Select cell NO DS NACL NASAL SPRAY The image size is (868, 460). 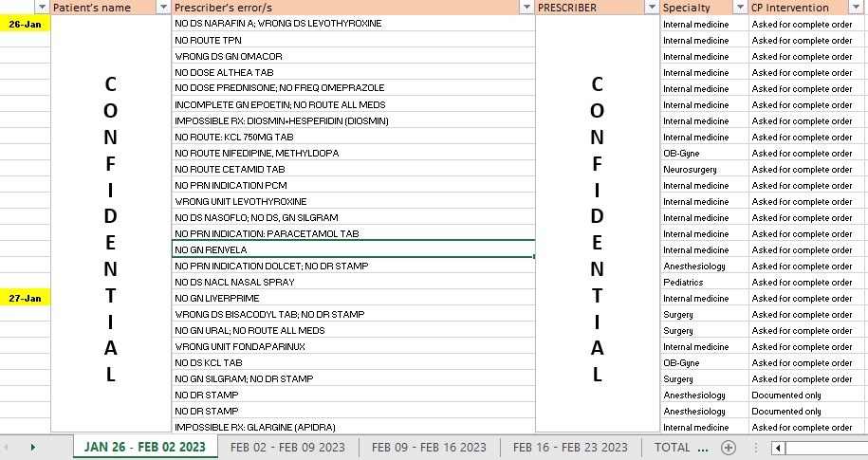click(353, 282)
